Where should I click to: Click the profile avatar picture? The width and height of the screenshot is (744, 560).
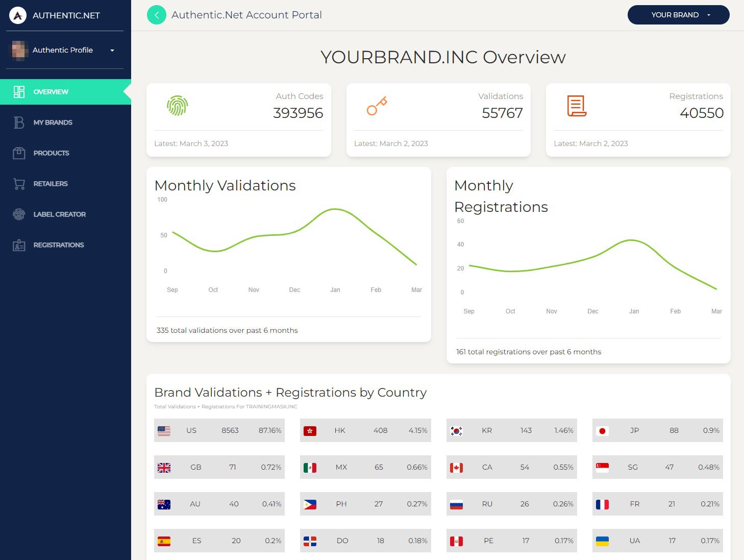pyautogui.click(x=19, y=50)
